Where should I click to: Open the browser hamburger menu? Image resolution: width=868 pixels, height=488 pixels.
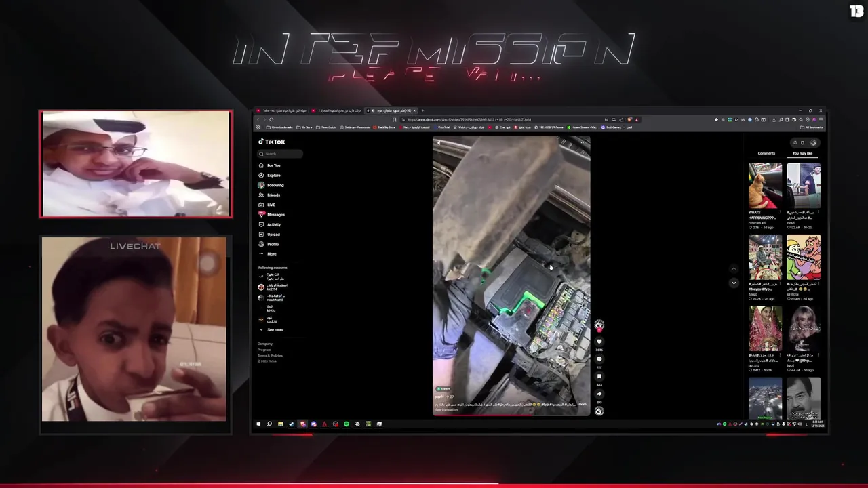[x=820, y=119]
